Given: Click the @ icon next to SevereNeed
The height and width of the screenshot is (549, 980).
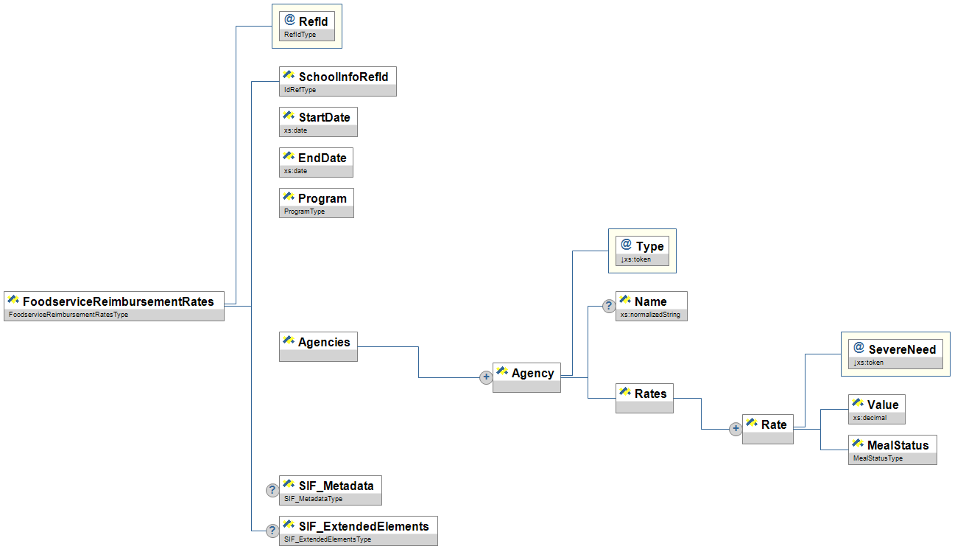Looking at the screenshot, I should [x=859, y=349].
